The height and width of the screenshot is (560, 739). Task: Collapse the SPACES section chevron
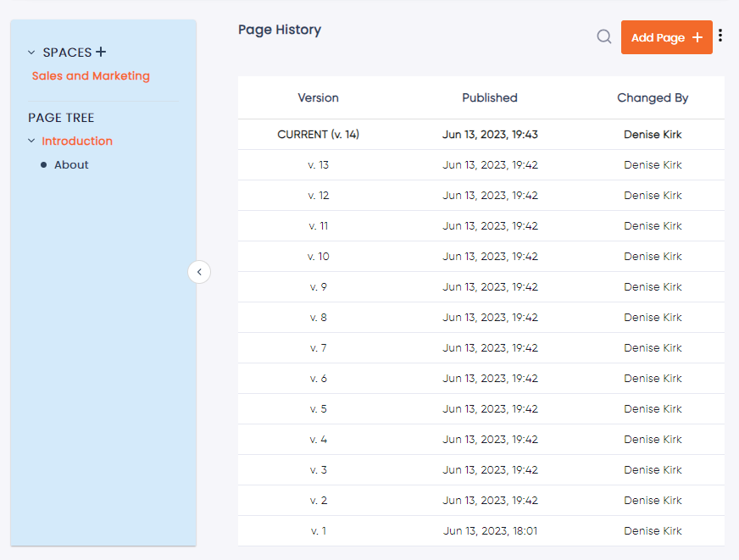click(31, 52)
